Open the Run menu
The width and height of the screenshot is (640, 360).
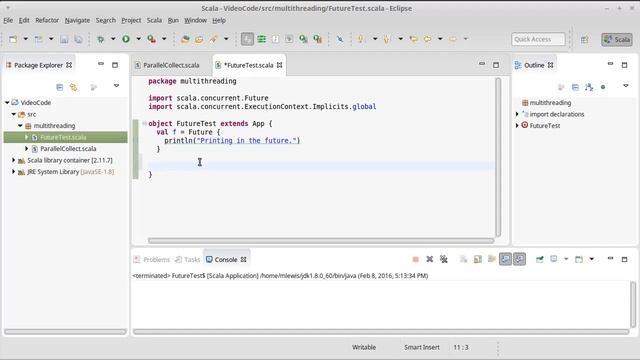point(173,20)
